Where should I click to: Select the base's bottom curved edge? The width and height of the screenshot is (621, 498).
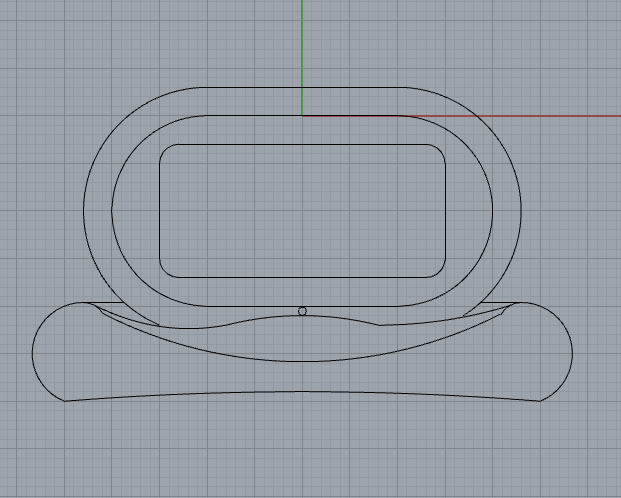[x=302, y=391]
